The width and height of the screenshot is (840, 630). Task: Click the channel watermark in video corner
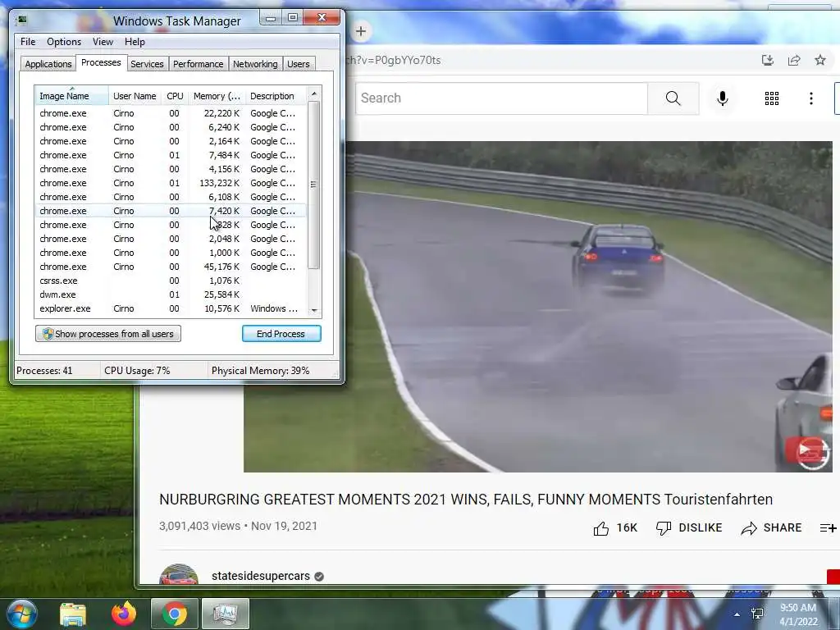coord(810,452)
